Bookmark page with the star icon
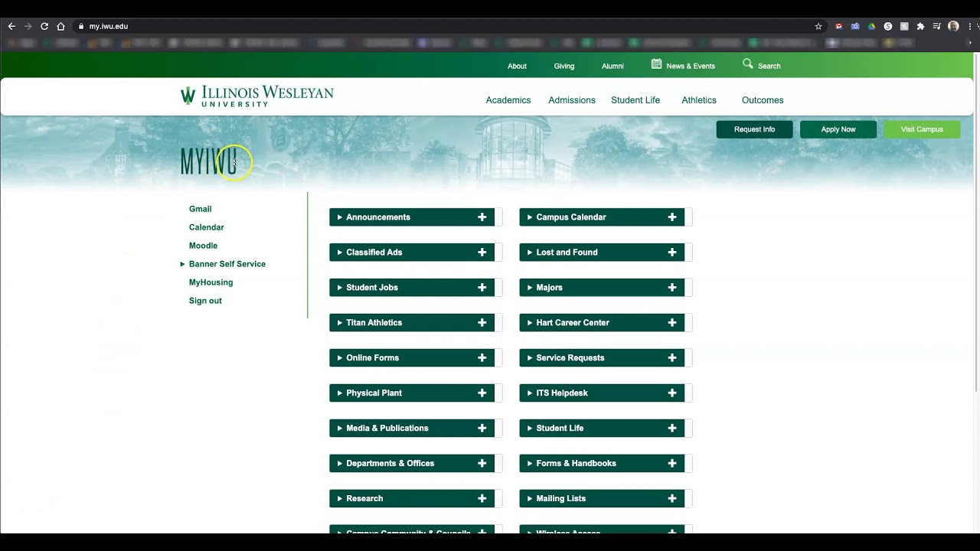The height and width of the screenshot is (551, 980). pyautogui.click(x=818, y=26)
